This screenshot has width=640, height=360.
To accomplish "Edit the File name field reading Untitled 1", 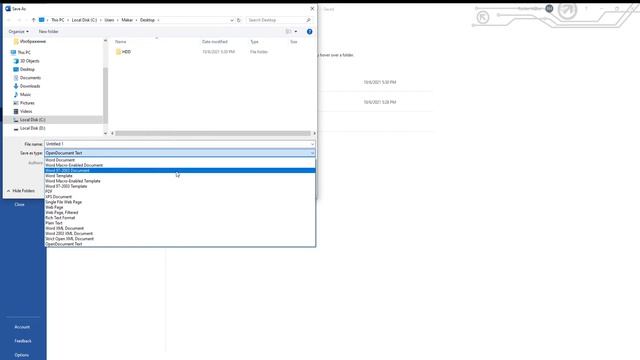I will [177, 144].
